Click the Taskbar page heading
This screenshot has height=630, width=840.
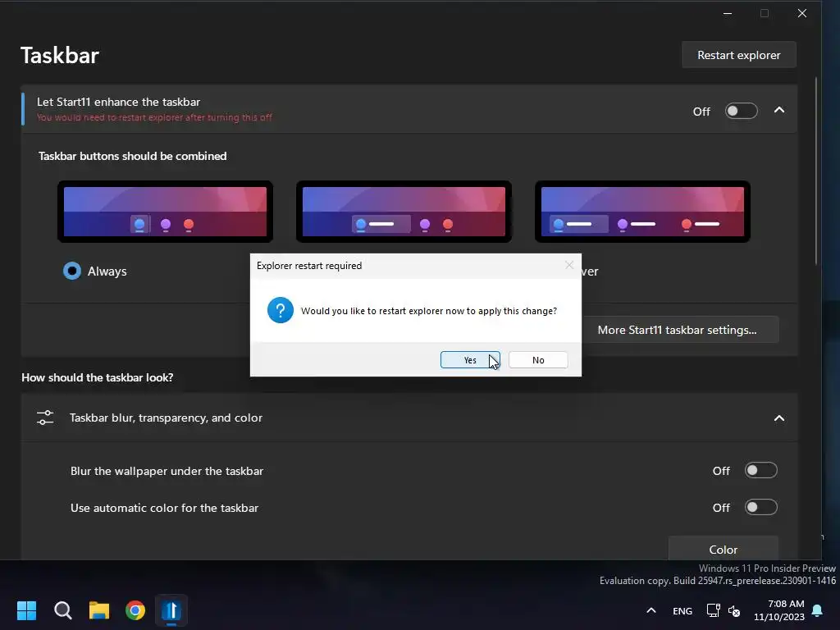(x=59, y=55)
